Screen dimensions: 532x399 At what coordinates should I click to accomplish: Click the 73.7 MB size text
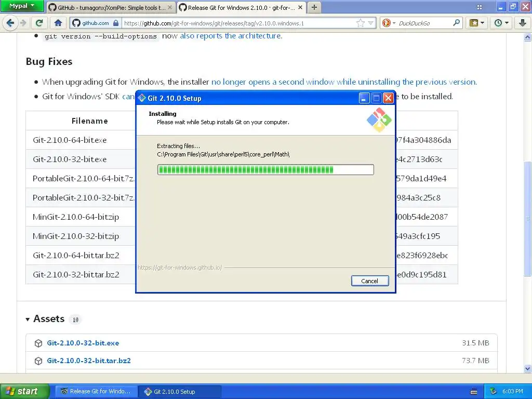[x=476, y=361]
